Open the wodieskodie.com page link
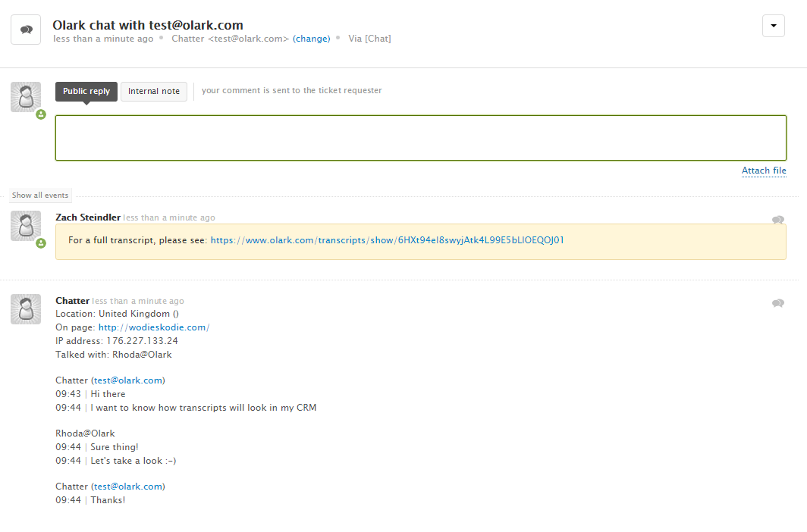The height and width of the screenshot is (532, 807). point(153,327)
